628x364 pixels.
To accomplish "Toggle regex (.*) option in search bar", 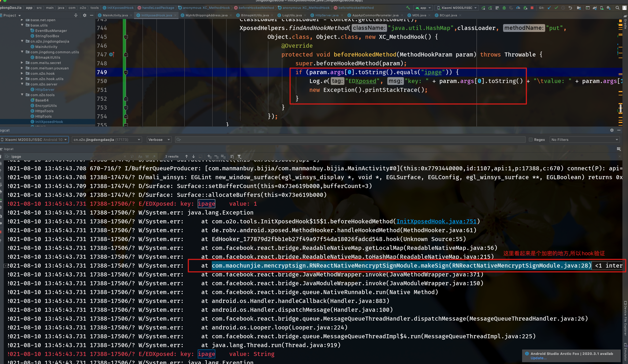I will pyautogui.click(x=154, y=156).
